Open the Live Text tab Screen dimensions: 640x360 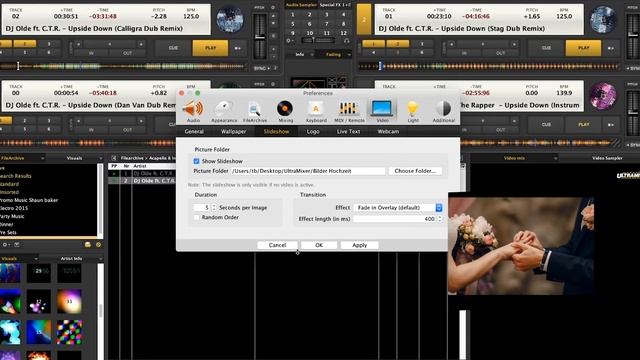[x=348, y=131]
